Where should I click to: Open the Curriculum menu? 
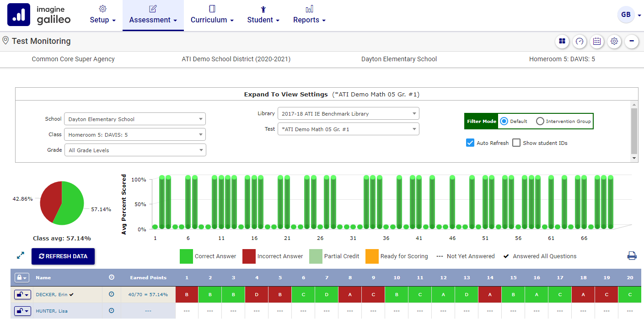[212, 15]
